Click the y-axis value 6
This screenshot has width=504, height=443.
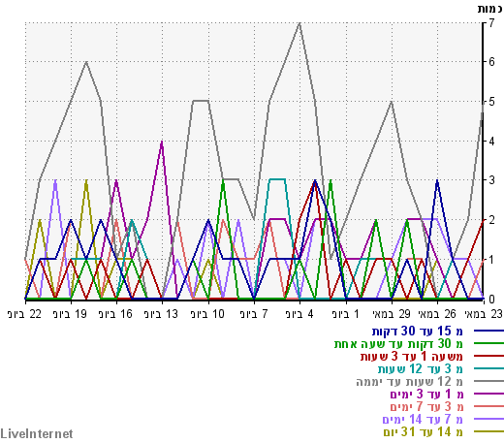pos(491,62)
